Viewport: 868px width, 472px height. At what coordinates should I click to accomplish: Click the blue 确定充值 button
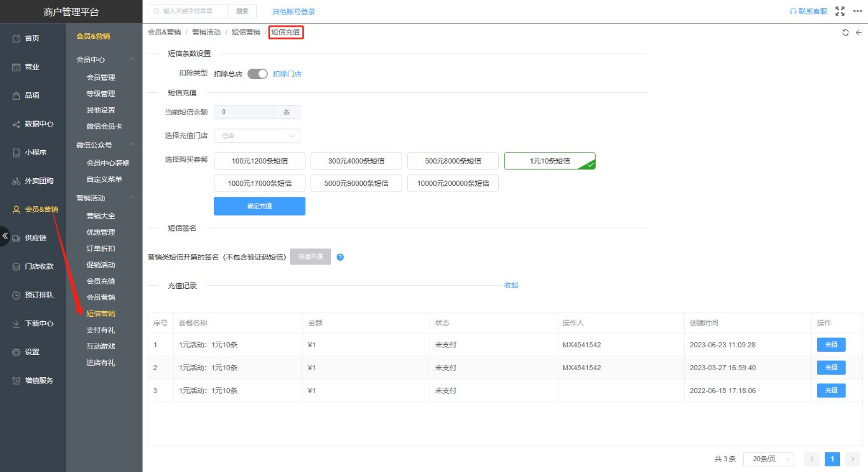pos(260,206)
